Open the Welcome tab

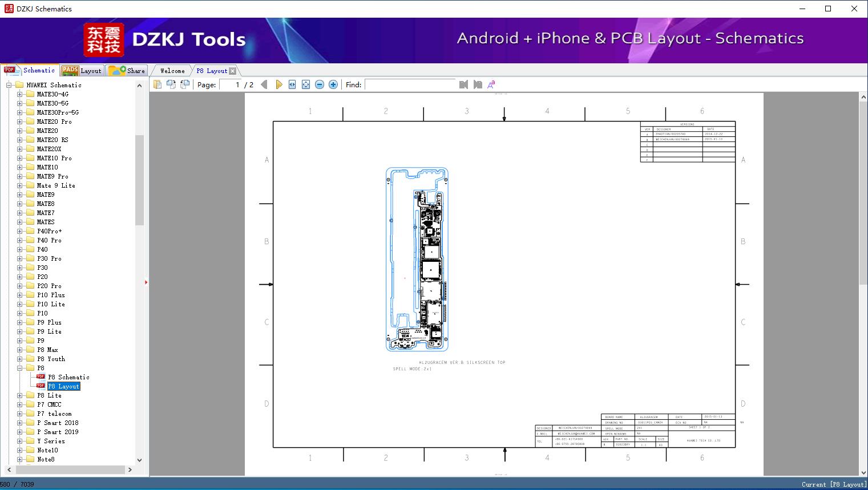click(172, 71)
